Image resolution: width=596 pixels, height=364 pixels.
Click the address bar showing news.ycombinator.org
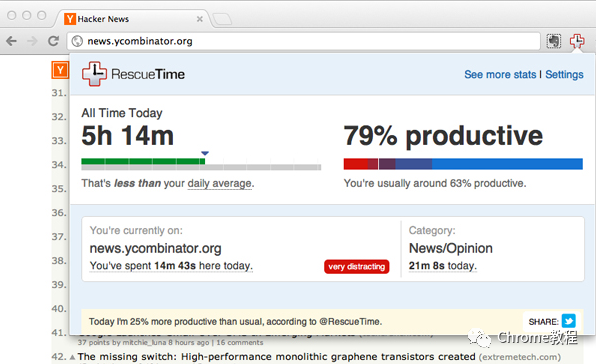pos(303,41)
